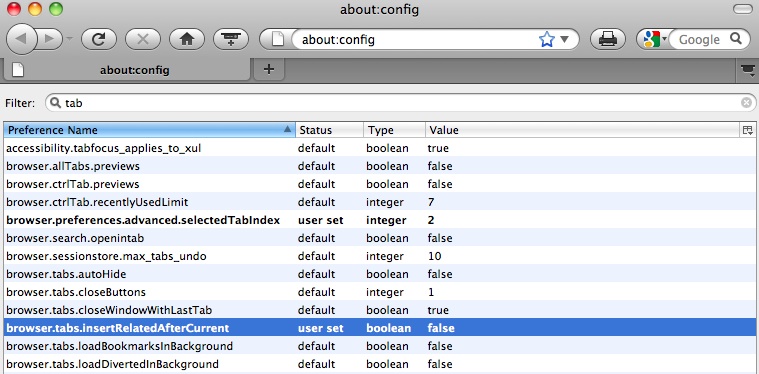Click the Google search box
Screen dimensions: 759x374
click(x=699, y=39)
